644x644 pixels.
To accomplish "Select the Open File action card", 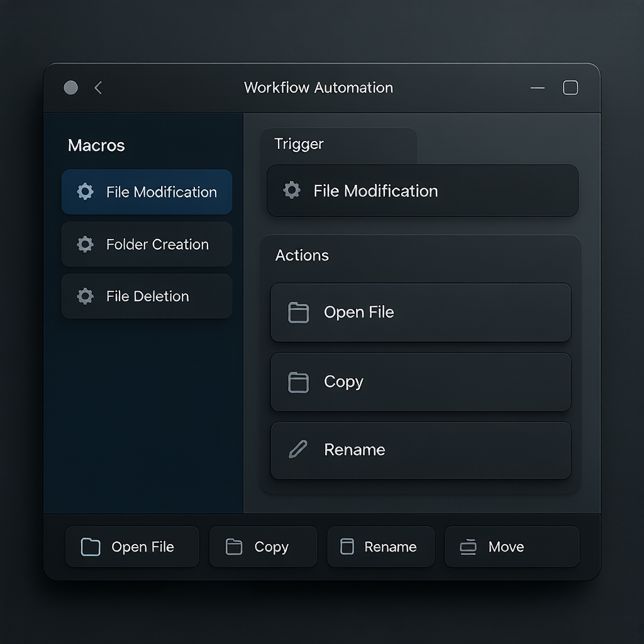I will 421,312.
